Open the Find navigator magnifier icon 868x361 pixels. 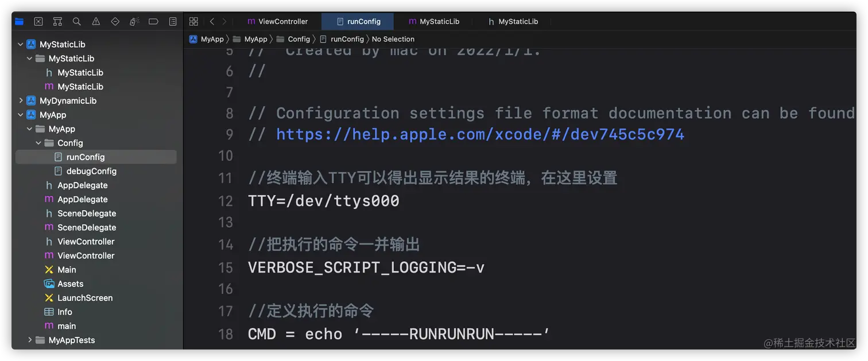click(x=76, y=21)
